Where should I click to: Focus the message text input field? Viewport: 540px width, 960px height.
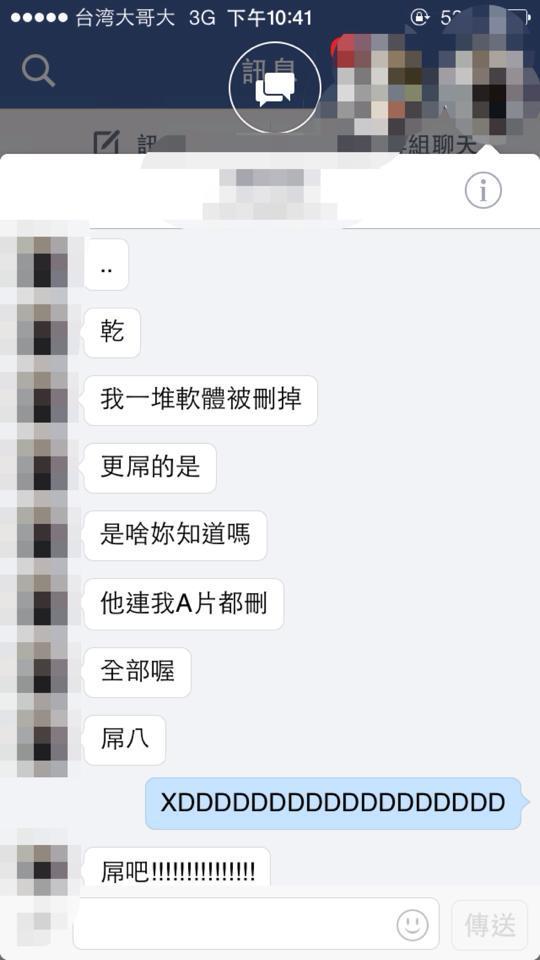coord(256,924)
